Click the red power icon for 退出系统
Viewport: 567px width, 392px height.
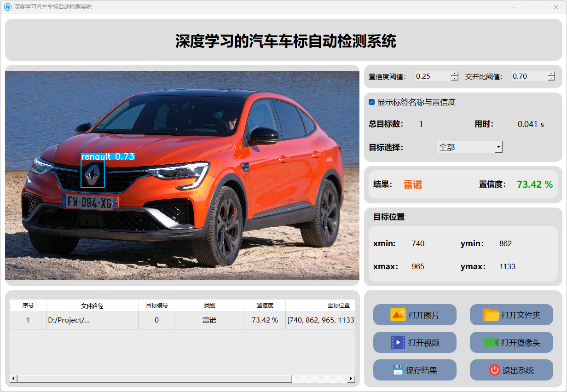coord(494,370)
